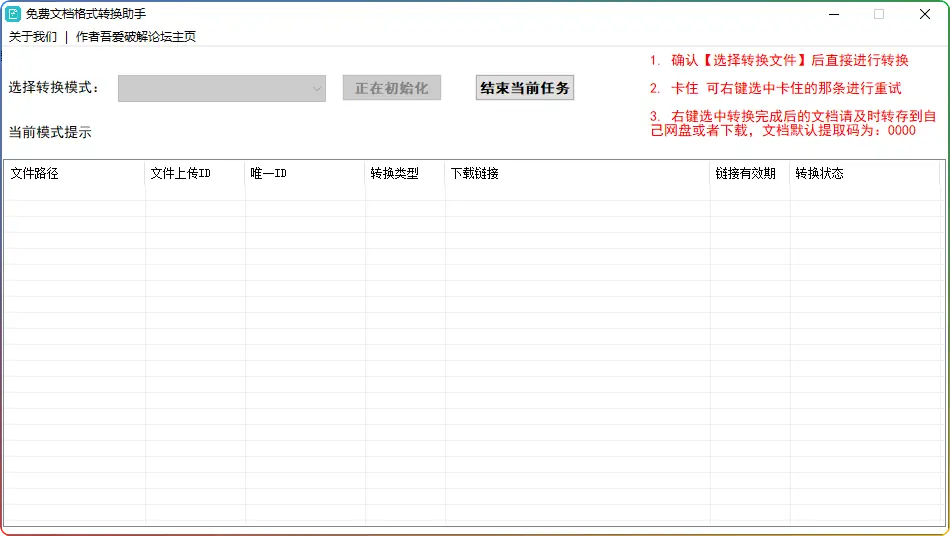Click the 转换类型 column header
The width and height of the screenshot is (950, 536).
pyautogui.click(x=405, y=173)
